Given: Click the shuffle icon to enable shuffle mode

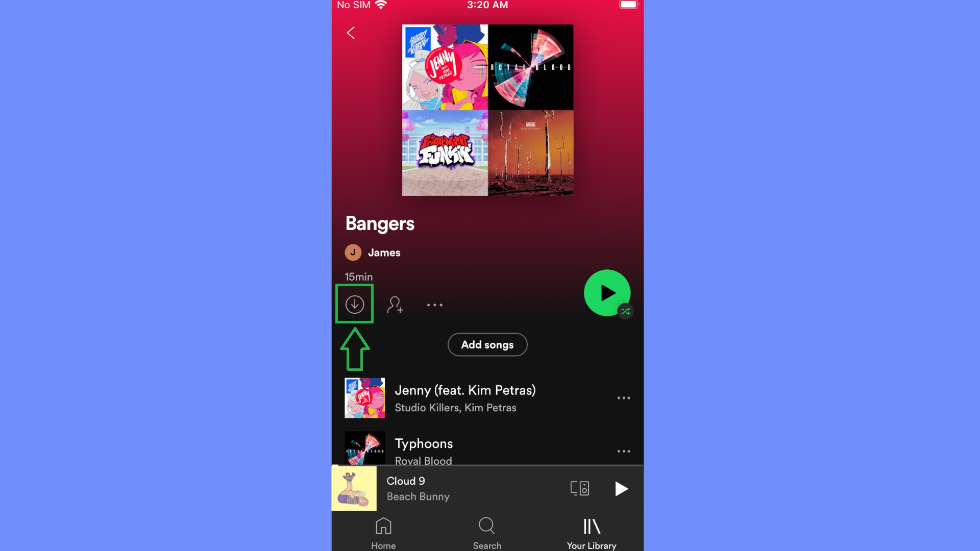Looking at the screenshot, I should [625, 311].
